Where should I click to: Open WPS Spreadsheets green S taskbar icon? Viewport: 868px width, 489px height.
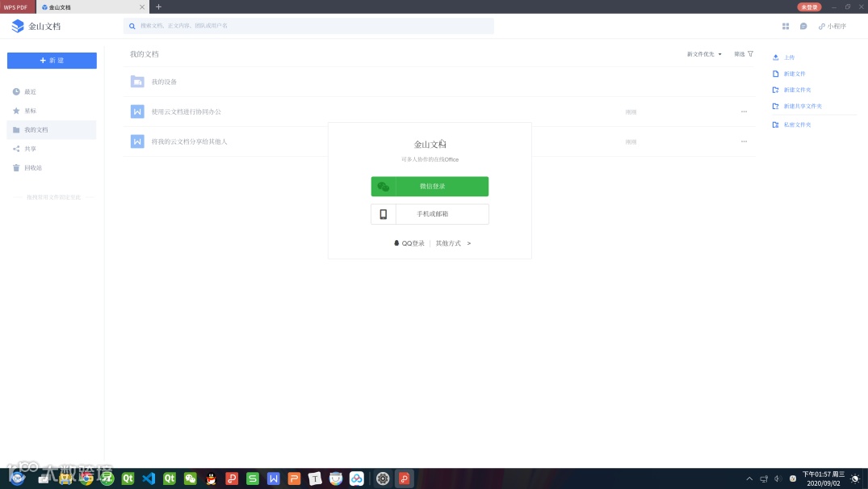[253, 478]
